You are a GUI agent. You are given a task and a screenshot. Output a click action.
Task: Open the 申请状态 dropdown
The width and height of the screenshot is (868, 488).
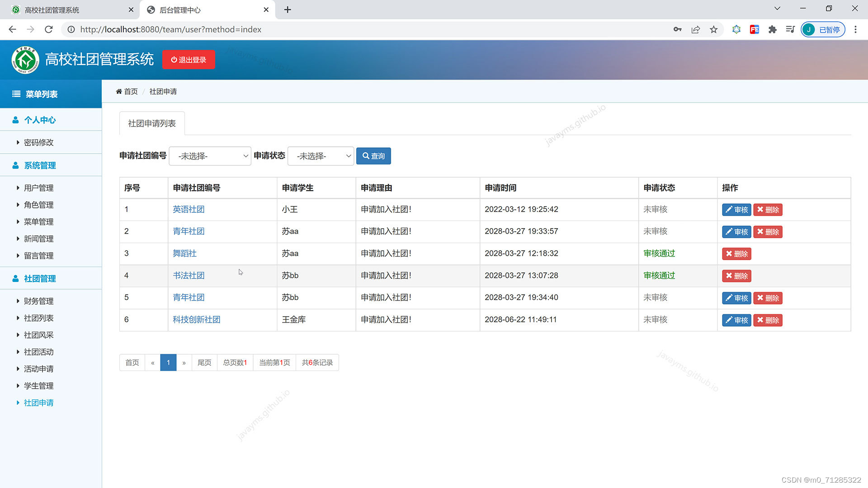321,156
